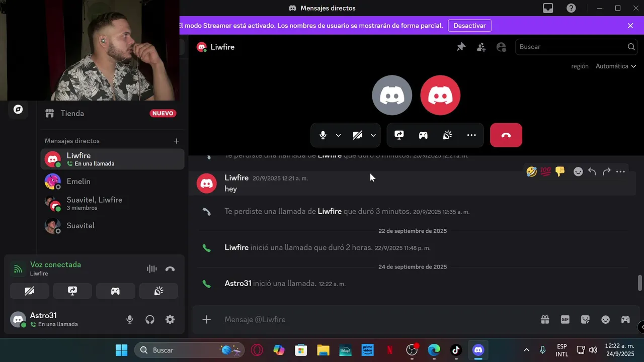The image size is (644, 362).
Task: React with thumbs down emoji
Action: [560, 172]
